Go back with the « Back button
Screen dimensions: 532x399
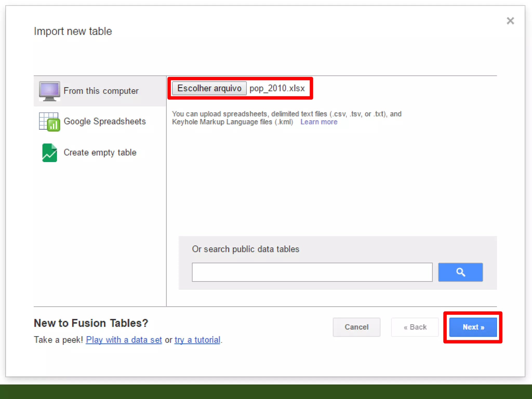pos(415,327)
